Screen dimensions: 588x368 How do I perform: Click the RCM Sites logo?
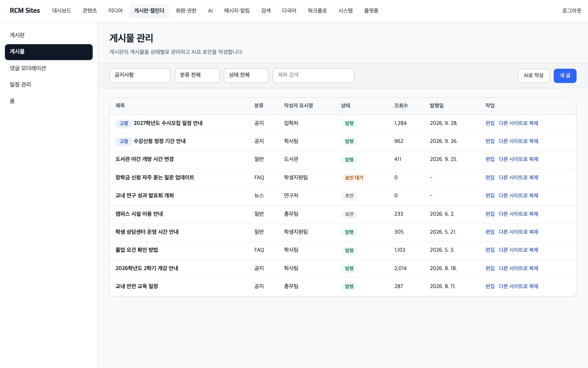(25, 11)
